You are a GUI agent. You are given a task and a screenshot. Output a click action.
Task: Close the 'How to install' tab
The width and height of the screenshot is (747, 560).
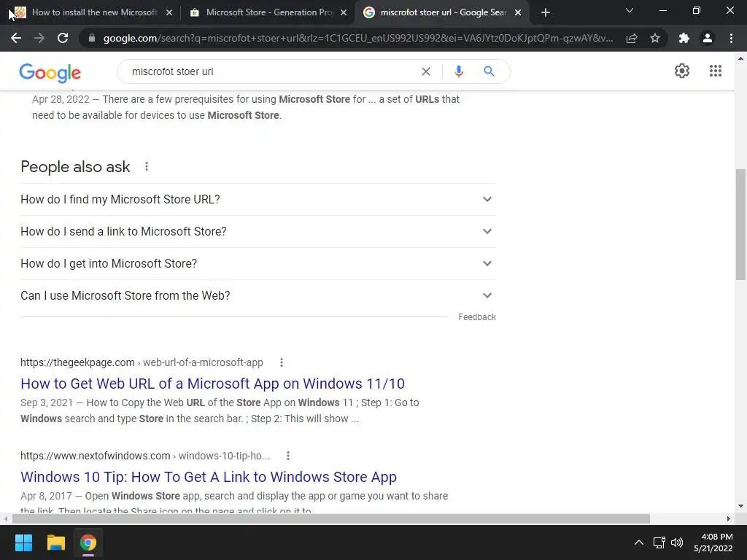169,12
